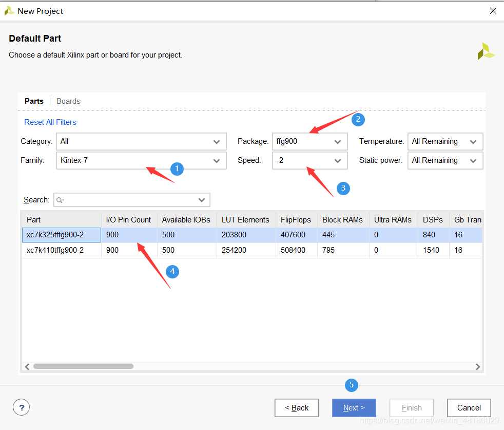The height and width of the screenshot is (430, 504).
Task: Click the search magnifier icon
Action: pyautogui.click(x=60, y=200)
